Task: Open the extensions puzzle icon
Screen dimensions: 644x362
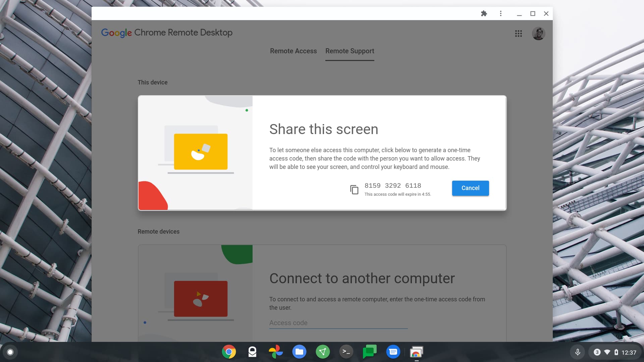Action: (484, 13)
